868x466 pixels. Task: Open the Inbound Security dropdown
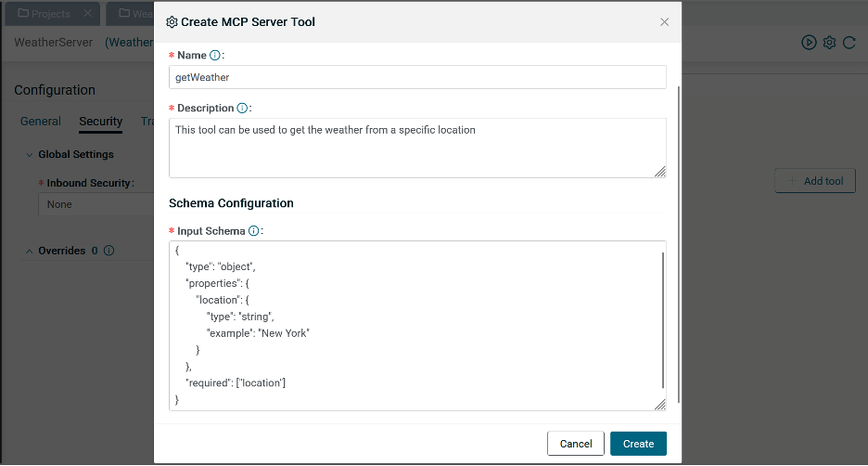93,204
